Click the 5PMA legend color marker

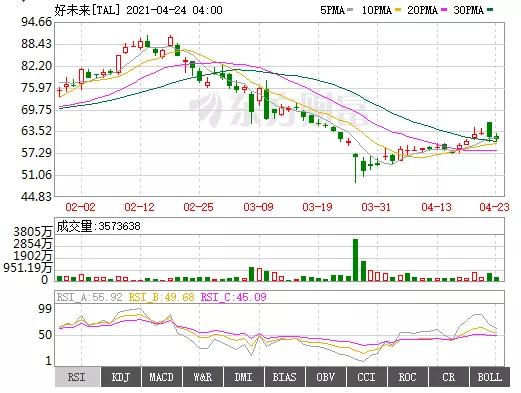[350, 10]
